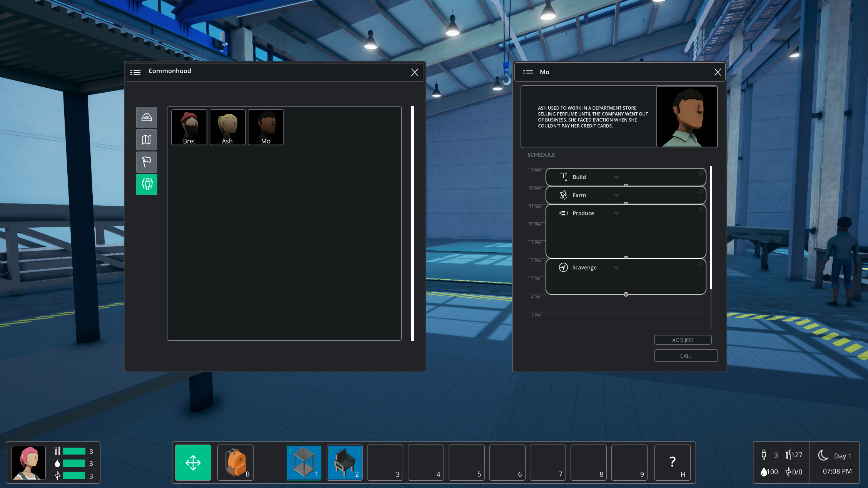Image resolution: width=868 pixels, height=488 pixels.
Task: Select the shelf item in slot 1
Action: click(304, 463)
